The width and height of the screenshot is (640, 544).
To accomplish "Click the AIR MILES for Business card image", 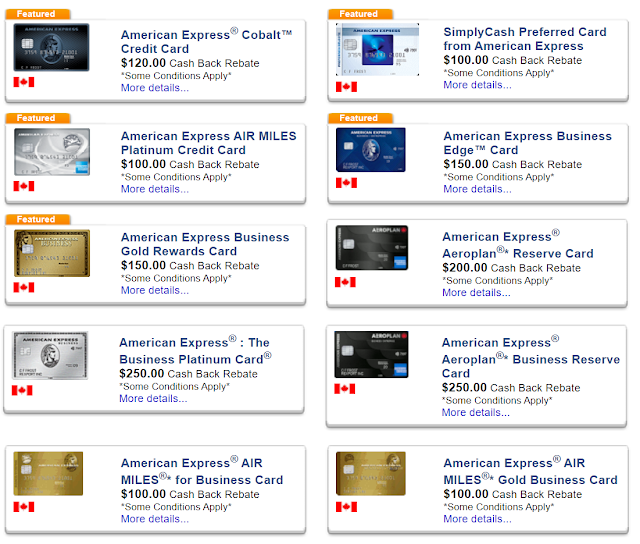I will pyautogui.click(x=48, y=473).
